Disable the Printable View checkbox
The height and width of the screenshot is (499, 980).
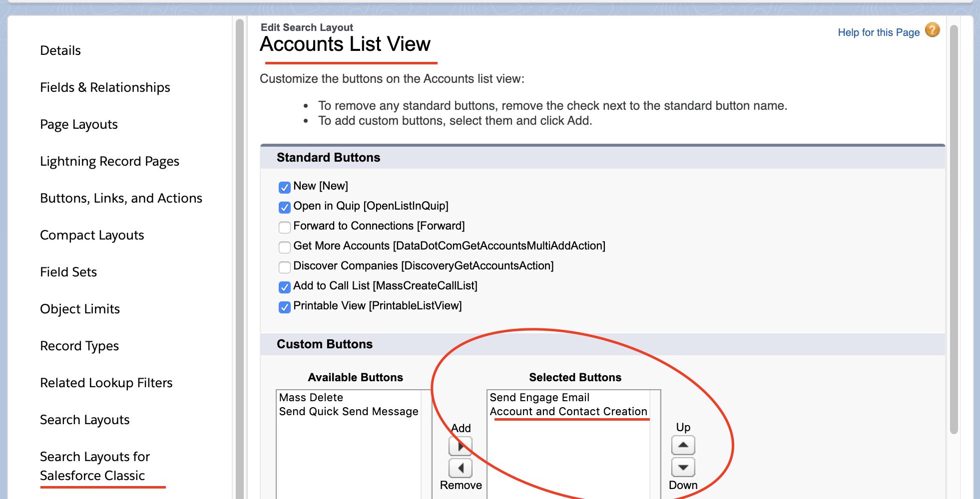pyautogui.click(x=285, y=307)
